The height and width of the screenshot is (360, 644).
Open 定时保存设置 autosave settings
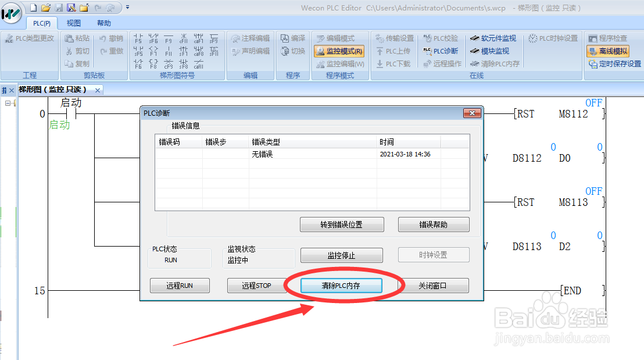pyautogui.click(x=615, y=64)
